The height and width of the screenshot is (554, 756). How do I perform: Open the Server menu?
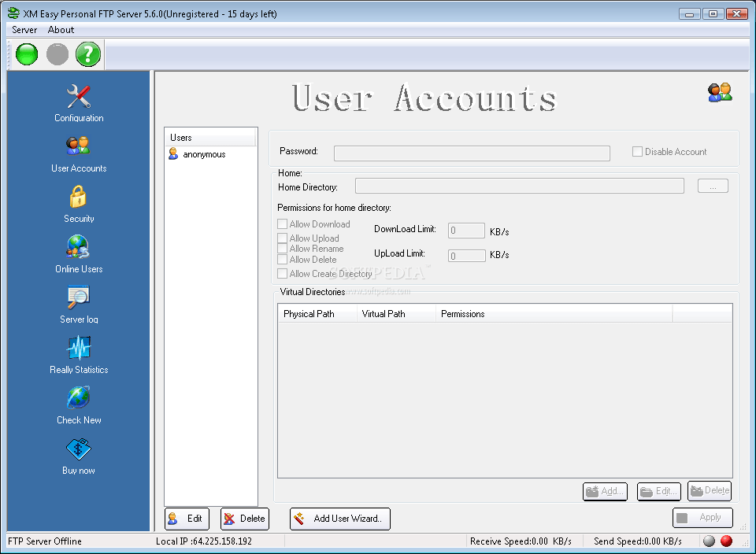24,30
